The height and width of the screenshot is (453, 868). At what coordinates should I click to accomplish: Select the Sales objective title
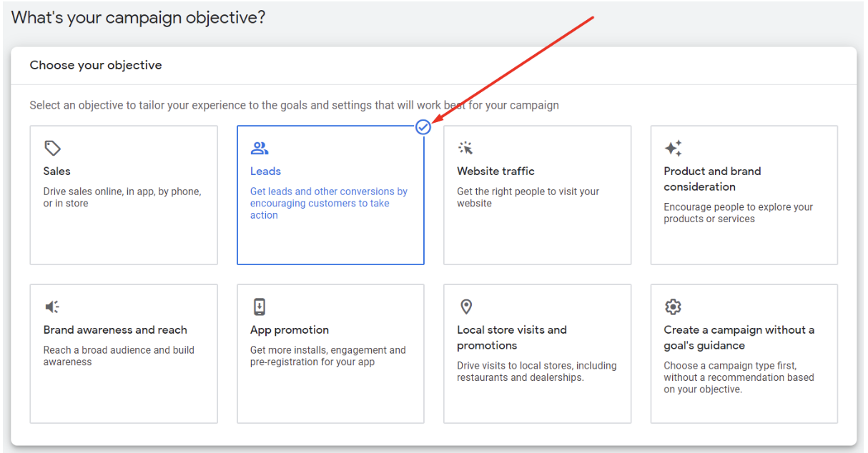pyautogui.click(x=57, y=171)
